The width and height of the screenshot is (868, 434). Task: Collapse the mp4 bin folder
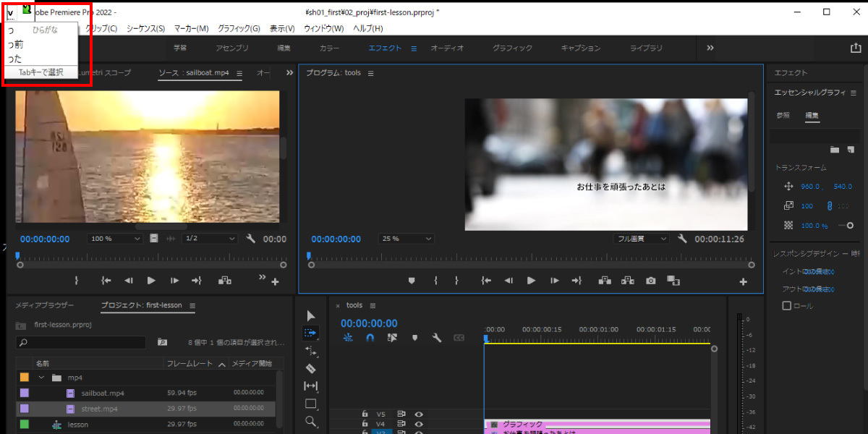pos(41,378)
